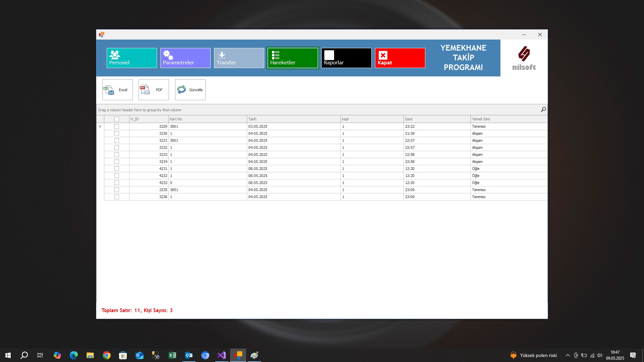Export the grid with the Excel button
644x362 pixels.
point(117,89)
